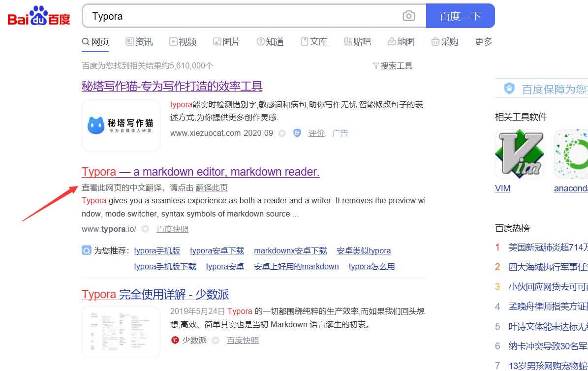This screenshot has width=588, height=371.
Task: Open 搜索工具 filter options
Action: [x=393, y=66]
